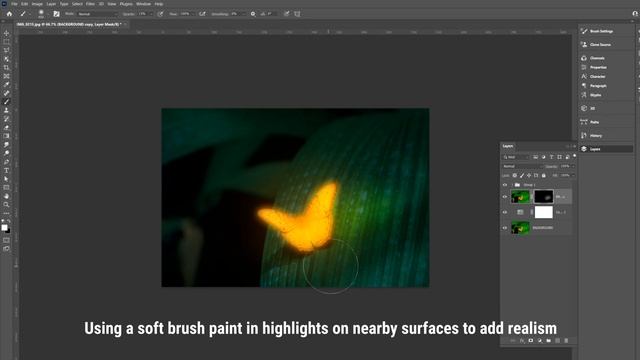Open the layer Fill dropdown
This screenshot has width=640, height=360.
tap(573, 176)
